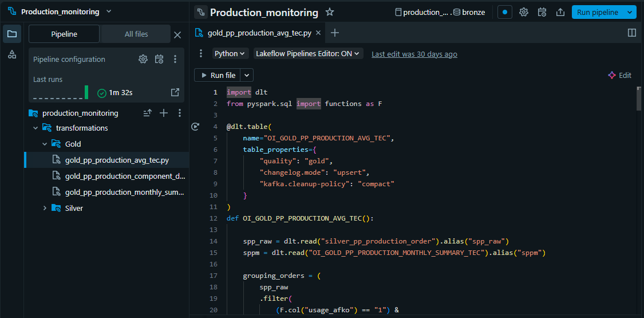644x318 pixels.
Task: Switch to the All files tab
Action: click(x=136, y=34)
